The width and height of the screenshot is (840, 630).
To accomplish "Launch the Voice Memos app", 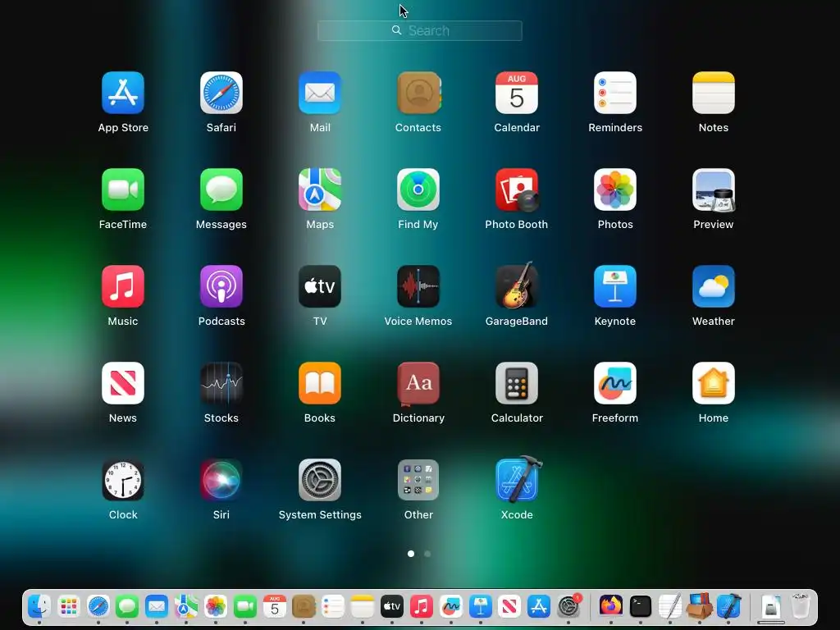I will tap(418, 286).
